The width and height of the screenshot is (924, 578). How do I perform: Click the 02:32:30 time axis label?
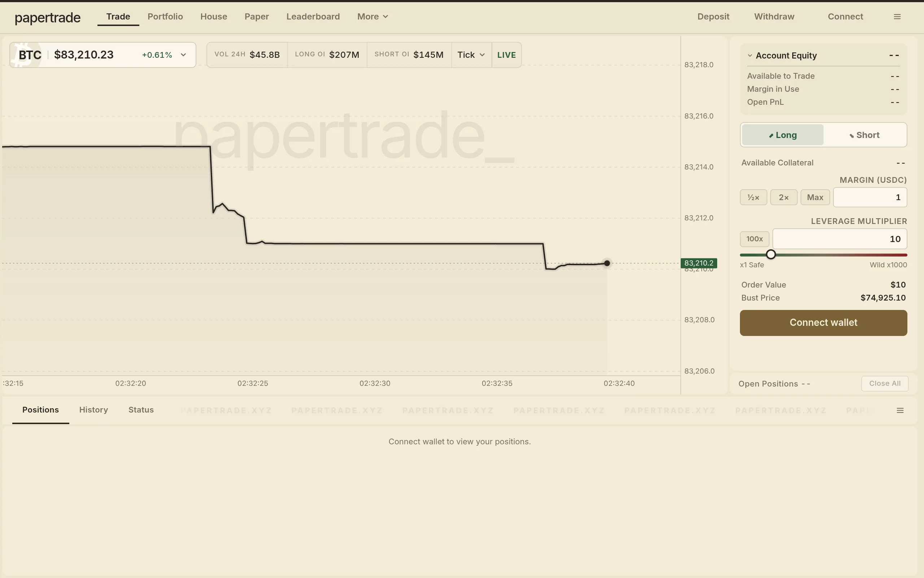pyautogui.click(x=375, y=383)
